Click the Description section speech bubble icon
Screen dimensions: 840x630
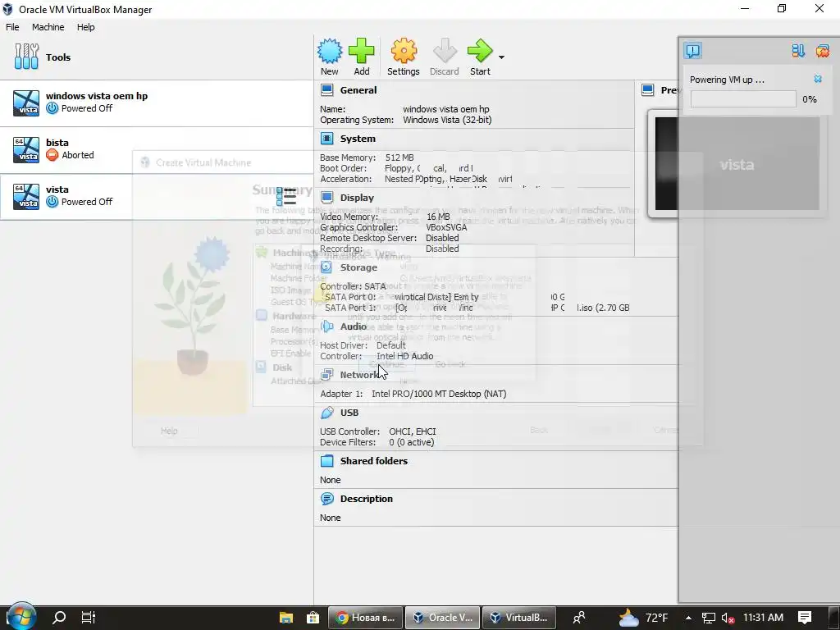click(326, 499)
